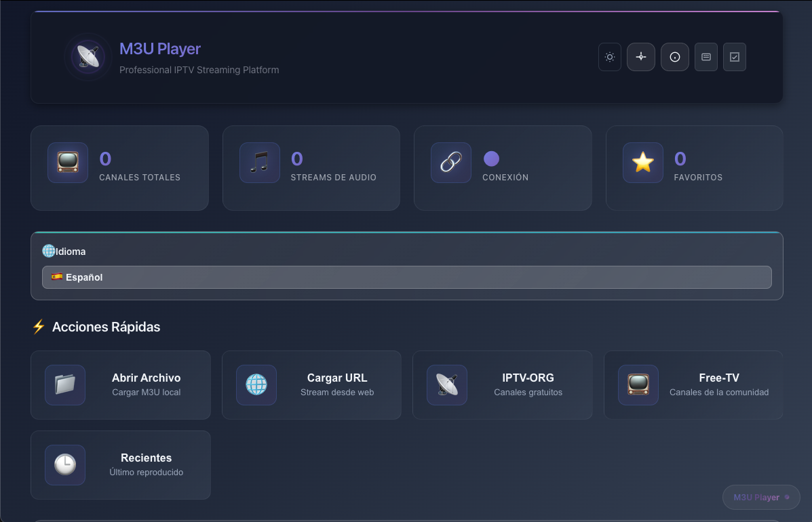
Task: Click the lightning bolt icon by Acciones Rápidas
Action: coord(39,327)
